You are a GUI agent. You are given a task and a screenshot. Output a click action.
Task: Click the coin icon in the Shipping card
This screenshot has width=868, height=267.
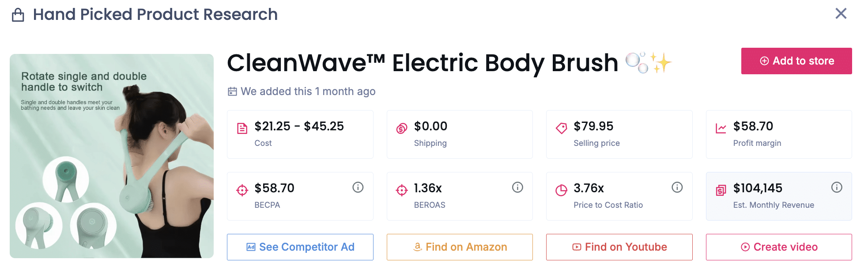pyautogui.click(x=401, y=127)
